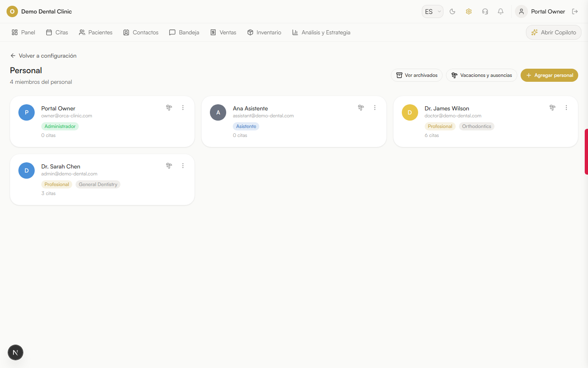This screenshot has height=368, width=588.
Task: Open the Ventas tab
Action: pos(223,32)
